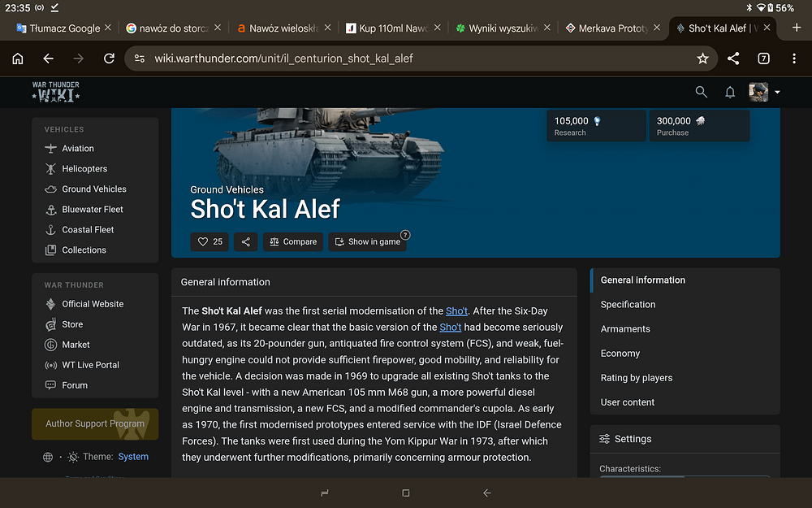Click 300,000 Purchase cost box
Viewport: 812px width, 508px height.
(x=699, y=126)
